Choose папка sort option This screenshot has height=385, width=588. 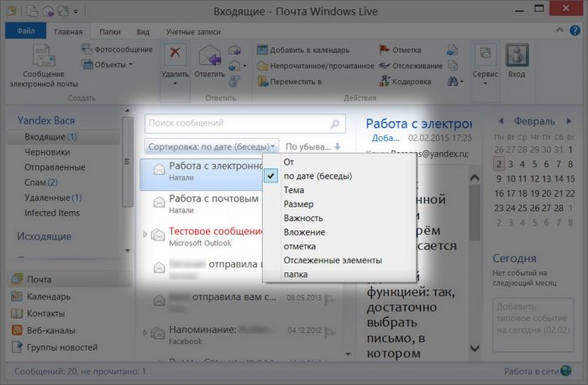coord(340,274)
